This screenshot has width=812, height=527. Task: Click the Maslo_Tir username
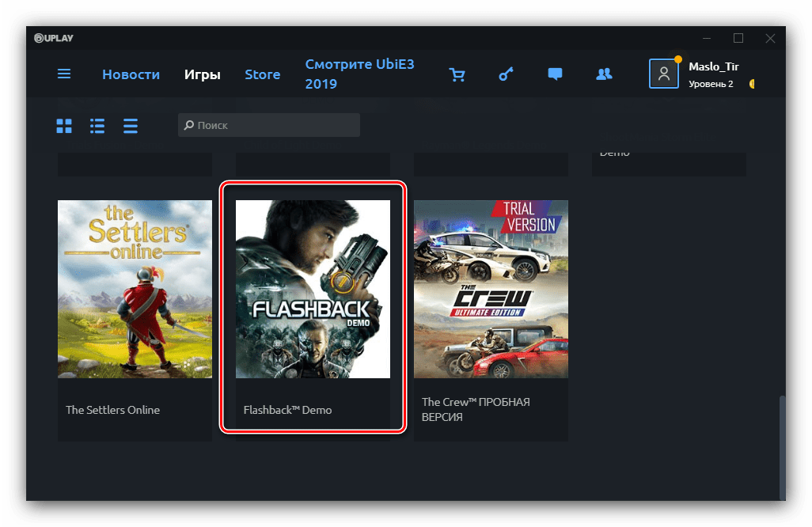pos(713,67)
